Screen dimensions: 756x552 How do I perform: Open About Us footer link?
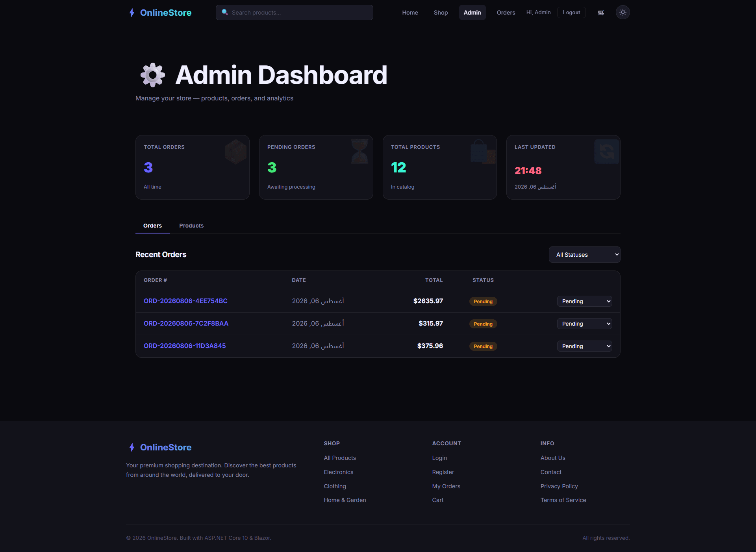click(553, 458)
